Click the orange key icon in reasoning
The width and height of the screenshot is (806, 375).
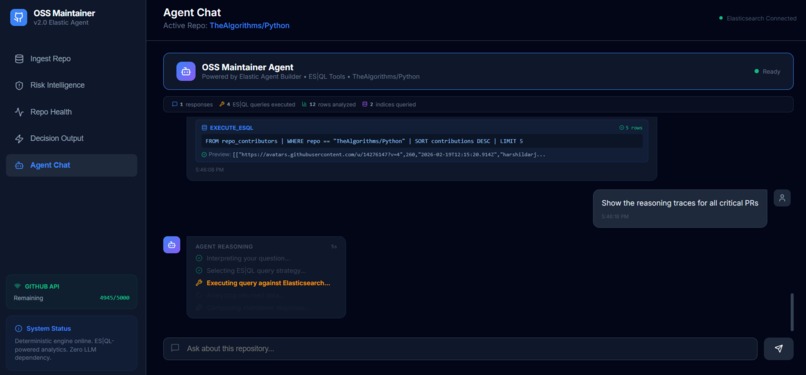point(199,283)
